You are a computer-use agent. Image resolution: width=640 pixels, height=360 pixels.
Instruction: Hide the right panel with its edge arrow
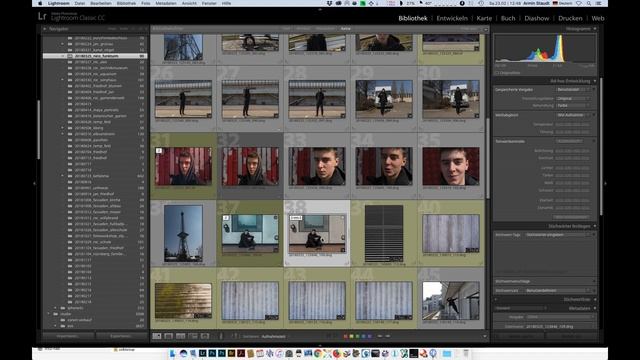pos(605,184)
